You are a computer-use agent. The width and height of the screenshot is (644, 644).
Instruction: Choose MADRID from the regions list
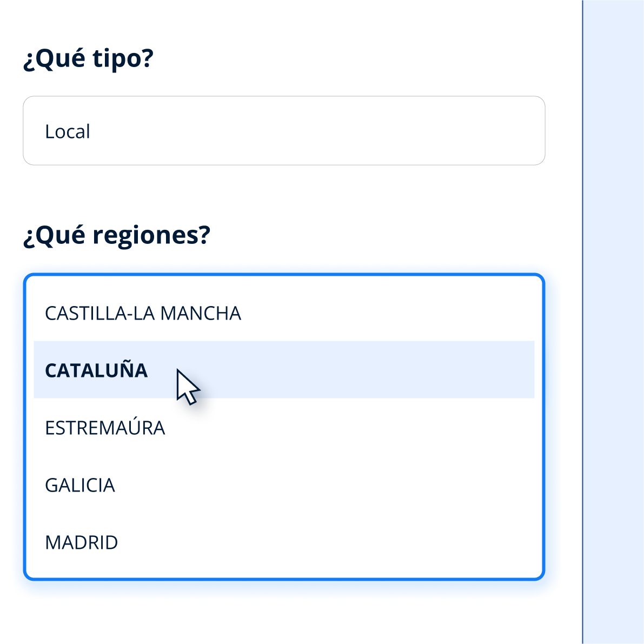[x=82, y=542]
